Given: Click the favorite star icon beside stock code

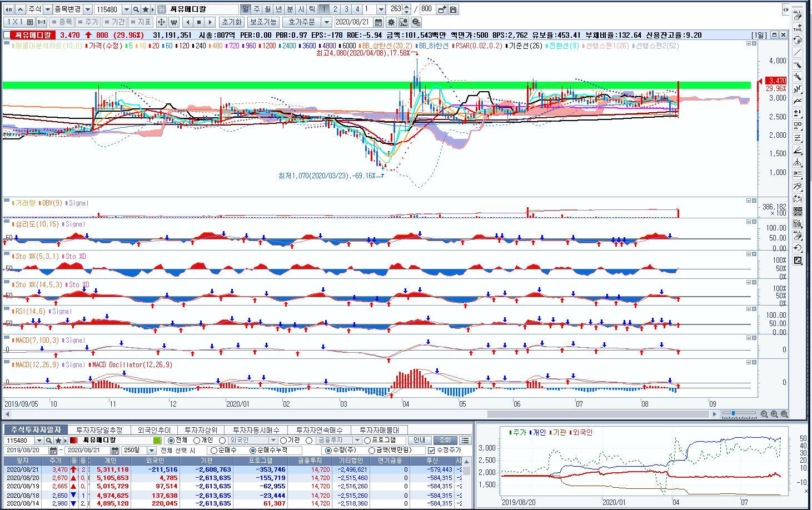Looking at the screenshot, I should click(x=146, y=9).
